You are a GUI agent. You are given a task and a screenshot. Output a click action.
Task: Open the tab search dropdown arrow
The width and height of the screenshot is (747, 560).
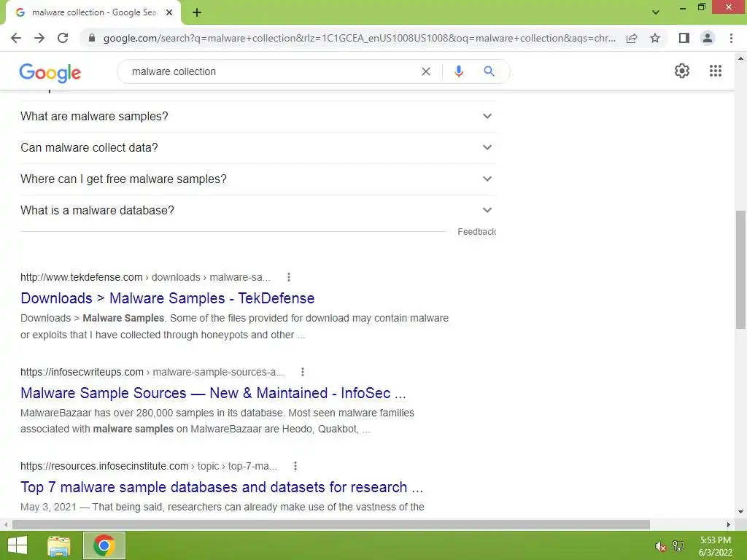click(x=656, y=12)
